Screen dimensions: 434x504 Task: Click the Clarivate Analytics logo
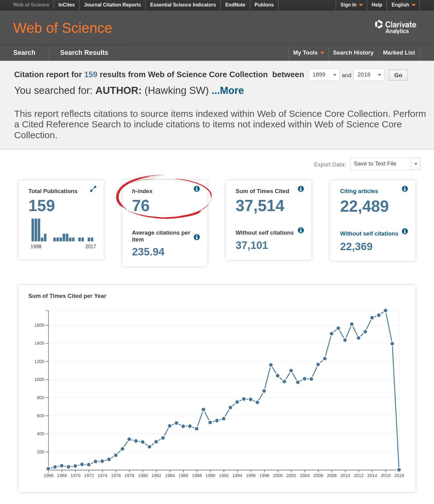pos(396,27)
